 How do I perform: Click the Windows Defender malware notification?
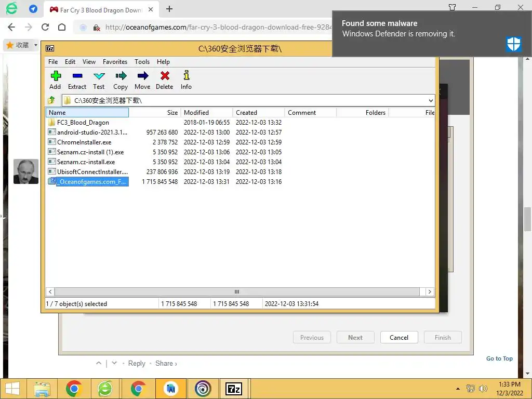[x=432, y=34]
